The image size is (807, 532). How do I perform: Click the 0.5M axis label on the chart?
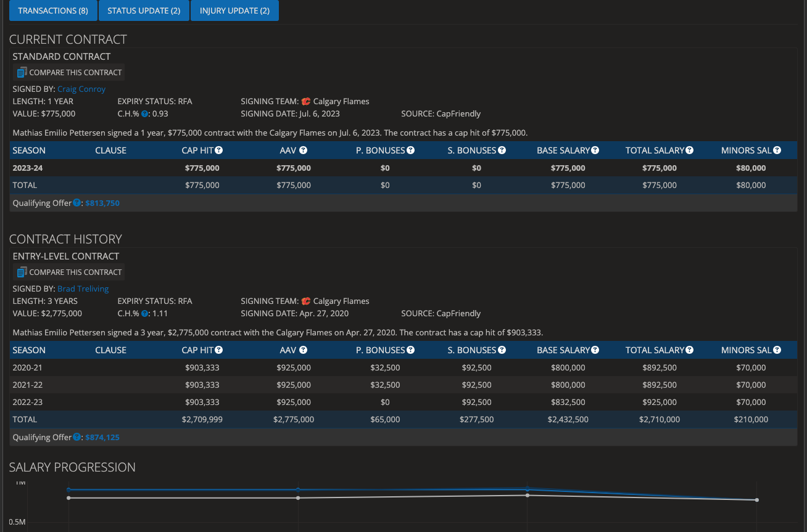[17, 522]
